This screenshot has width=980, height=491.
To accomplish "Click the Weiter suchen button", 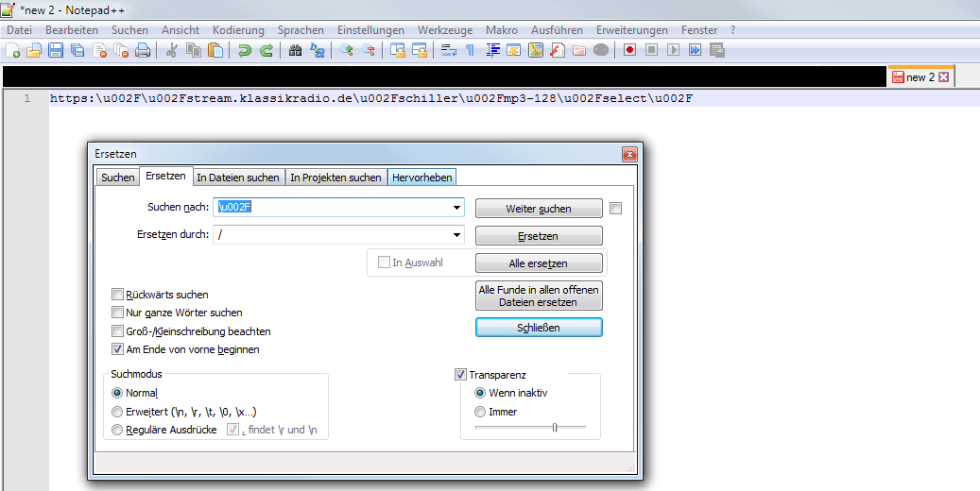I will click(x=539, y=209).
